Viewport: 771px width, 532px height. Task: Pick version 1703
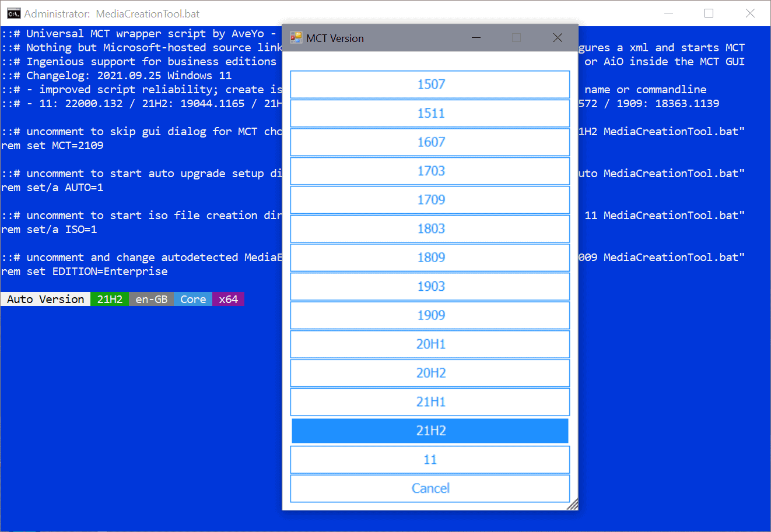click(x=430, y=171)
